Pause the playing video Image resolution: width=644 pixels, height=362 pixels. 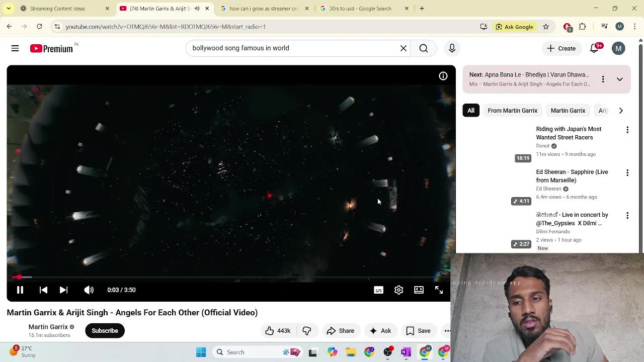click(20, 290)
